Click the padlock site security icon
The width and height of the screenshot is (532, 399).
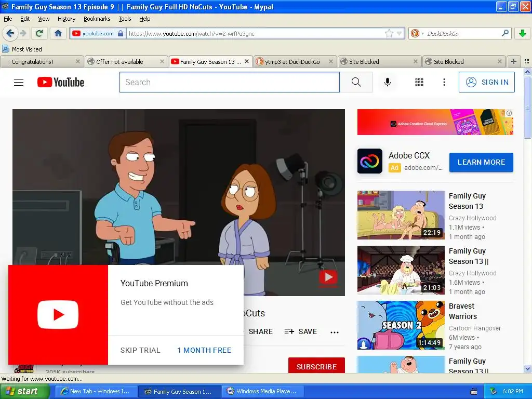click(x=121, y=33)
